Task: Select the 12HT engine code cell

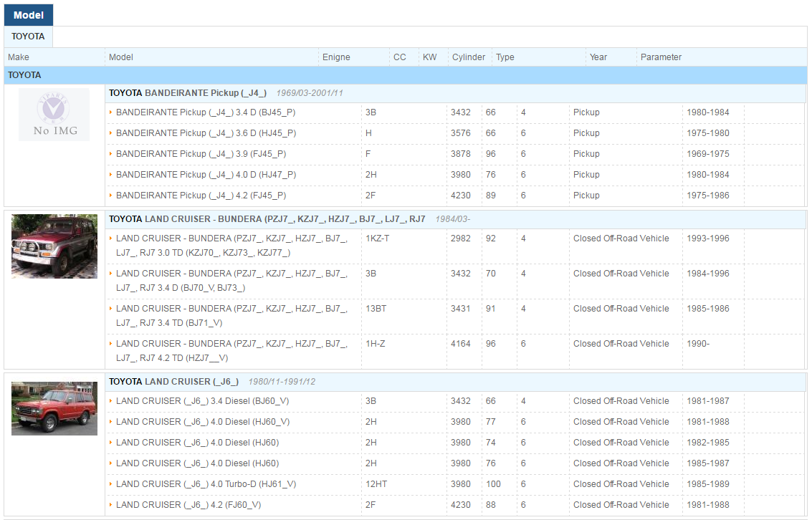Action: [x=376, y=484]
